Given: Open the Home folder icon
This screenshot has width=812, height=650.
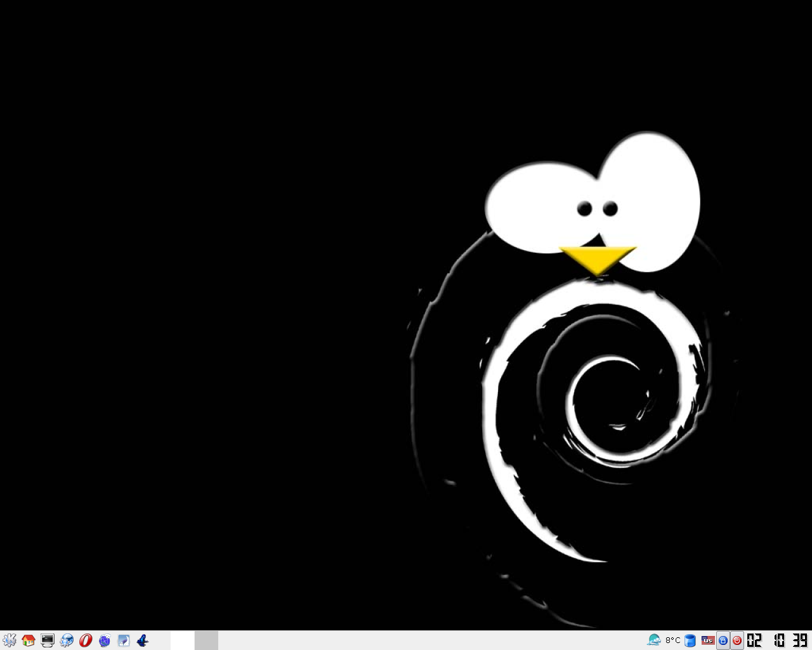Looking at the screenshot, I should pyautogui.click(x=29, y=640).
